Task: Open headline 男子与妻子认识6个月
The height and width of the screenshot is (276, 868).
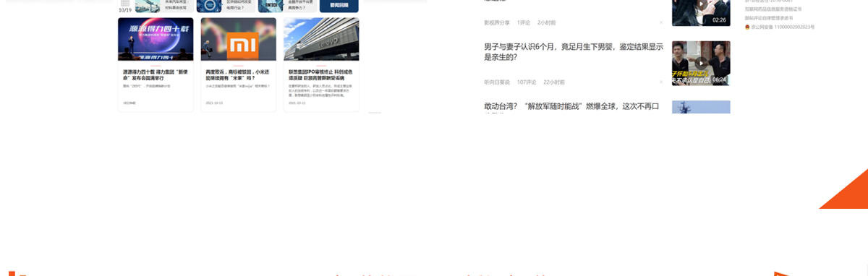Action: tap(574, 51)
